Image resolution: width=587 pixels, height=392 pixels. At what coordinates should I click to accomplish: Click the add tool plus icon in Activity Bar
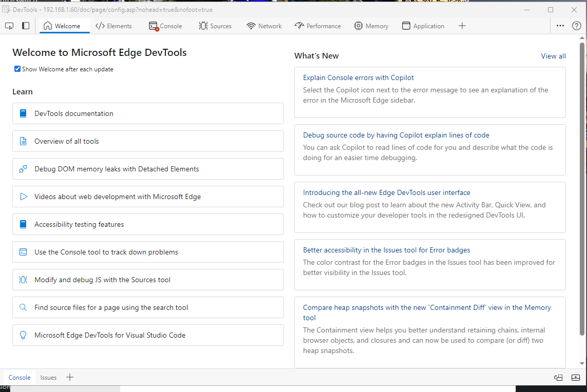pyautogui.click(x=462, y=26)
